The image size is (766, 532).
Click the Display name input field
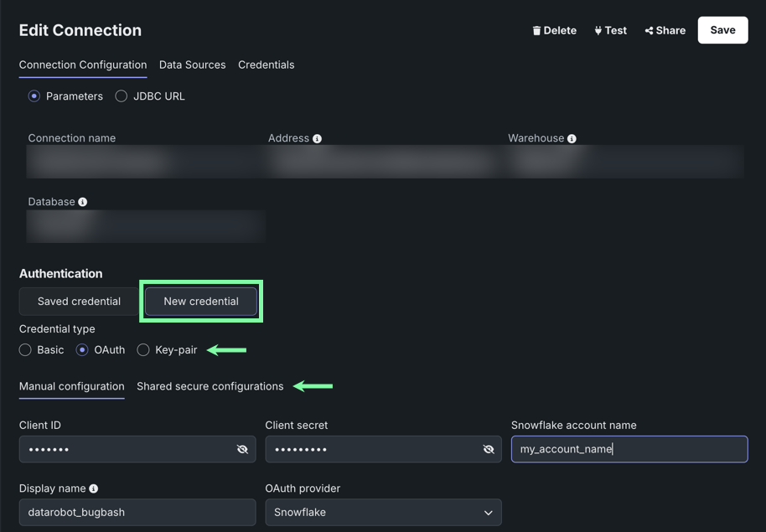[137, 512]
